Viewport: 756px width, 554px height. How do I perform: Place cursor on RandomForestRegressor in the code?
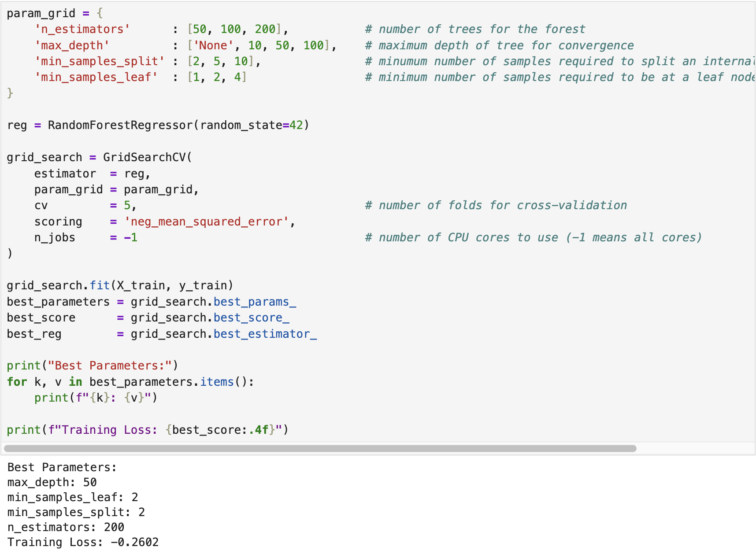coord(120,126)
